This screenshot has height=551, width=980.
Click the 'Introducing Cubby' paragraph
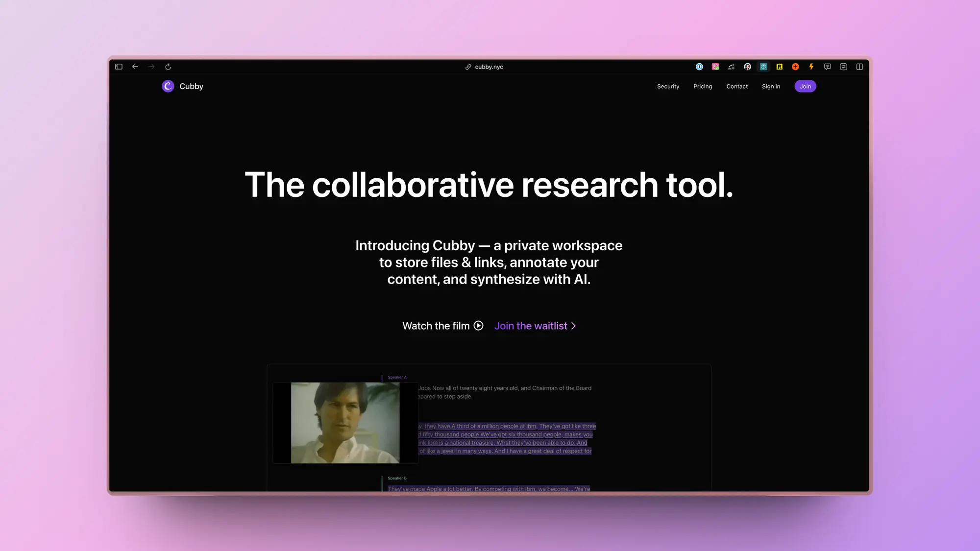pyautogui.click(x=489, y=262)
